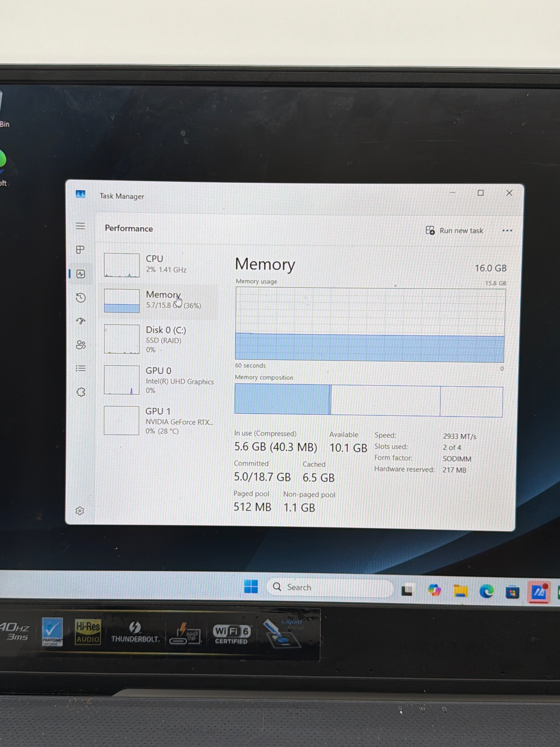Select the Performance page icon in sidebar

coord(81,273)
